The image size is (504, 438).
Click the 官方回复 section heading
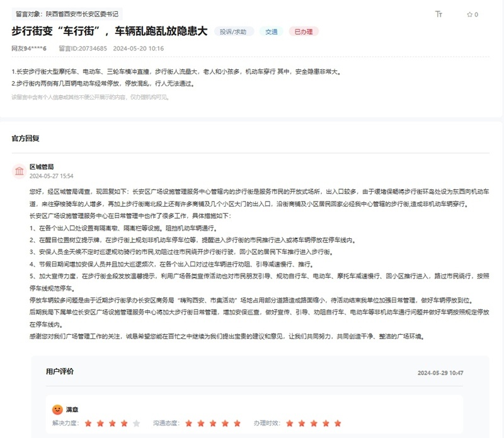25,138
